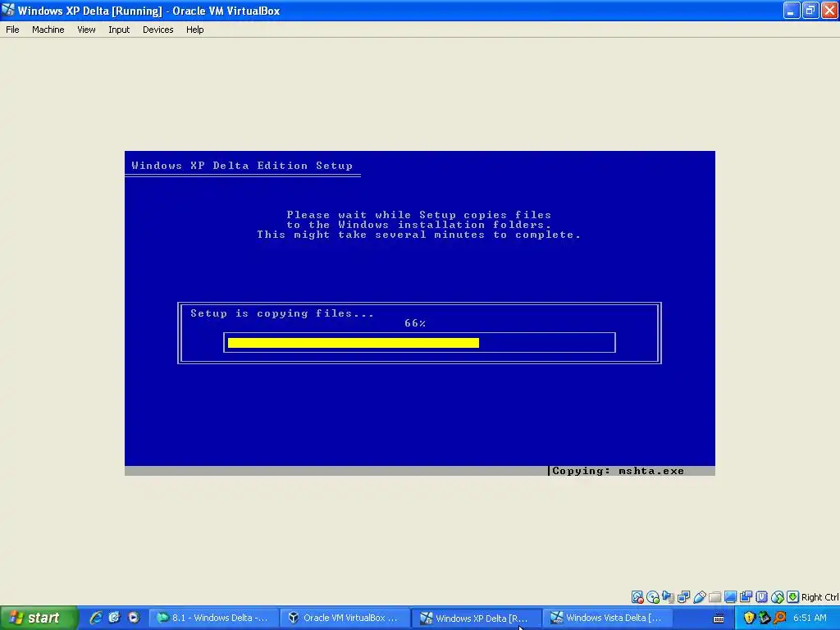Minimize the VirtualBox window
The height and width of the screenshot is (630, 840).
tap(792, 10)
